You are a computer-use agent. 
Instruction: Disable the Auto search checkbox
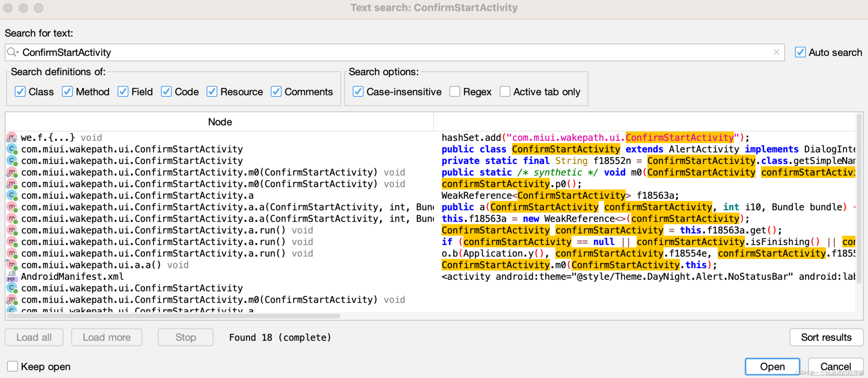tap(800, 52)
